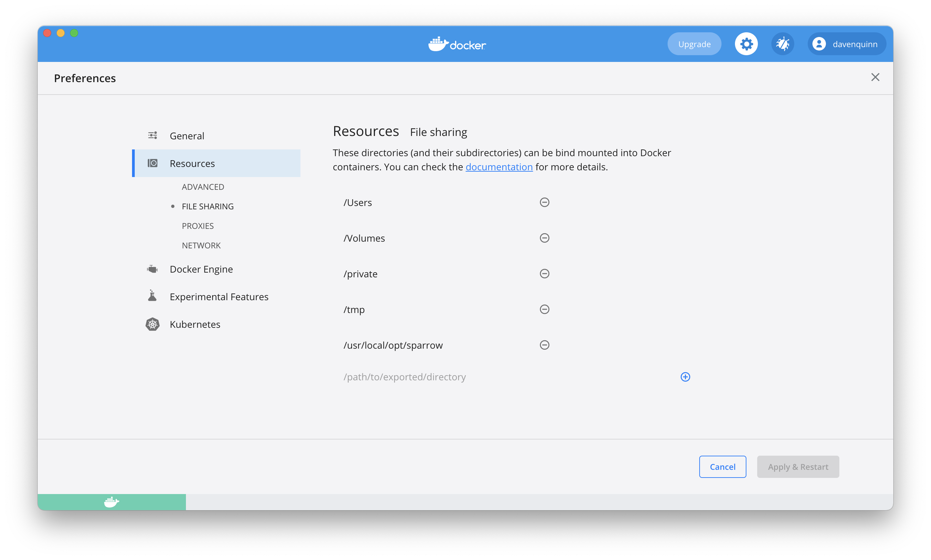Click the Resources disk icon

pos(153,163)
